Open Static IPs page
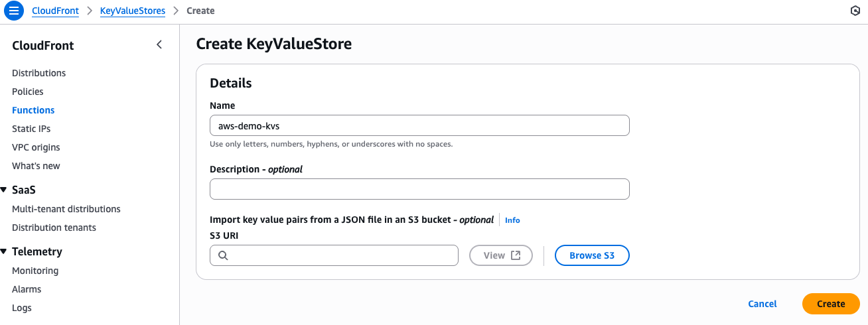Image resolution: width=868 pixels, height=325 pixels. (31, 129)
